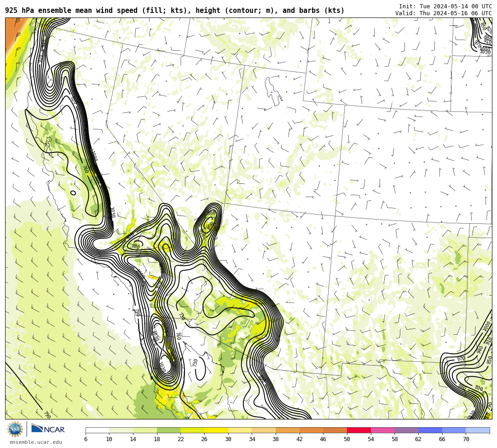Click the colorbar tick label 10

pyautogui.click(x=110, y=439)
